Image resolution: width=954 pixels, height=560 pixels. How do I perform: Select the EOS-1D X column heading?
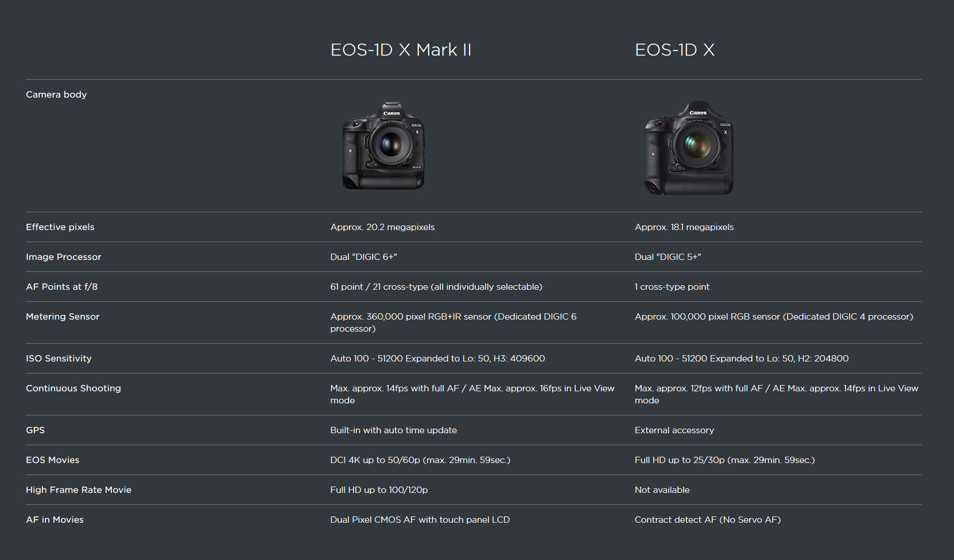pyautogui.click(x=674, y=50)
